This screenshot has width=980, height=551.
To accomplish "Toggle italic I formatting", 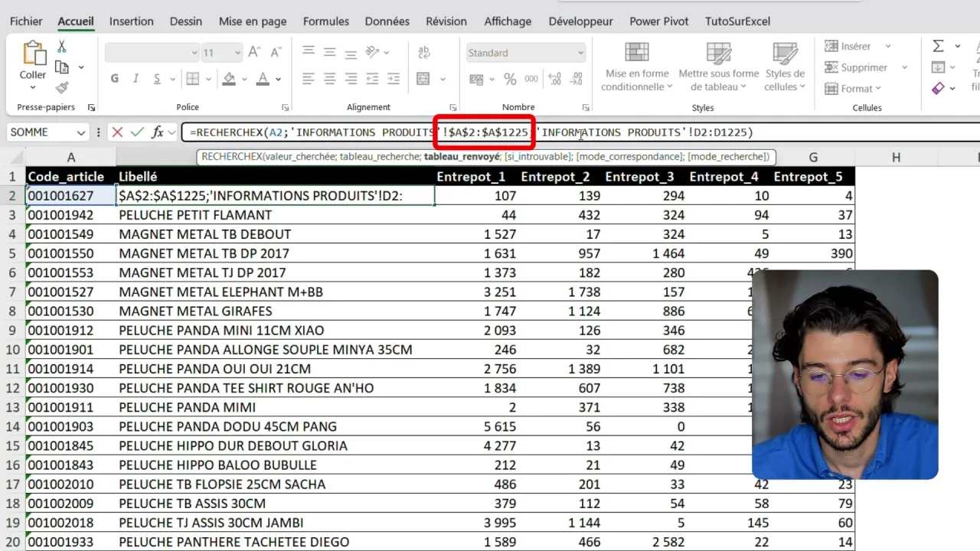I will 136,79.
